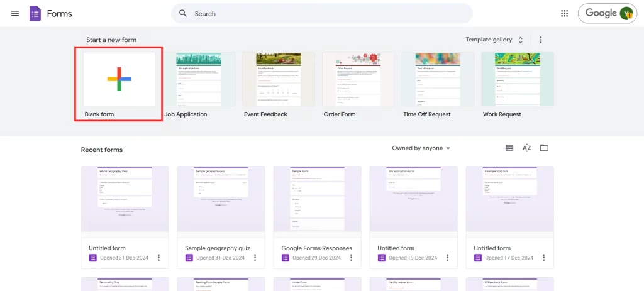This screenshot has height=291, width=644.
Task: Create a new Blank form
Action: coord(119,79)
